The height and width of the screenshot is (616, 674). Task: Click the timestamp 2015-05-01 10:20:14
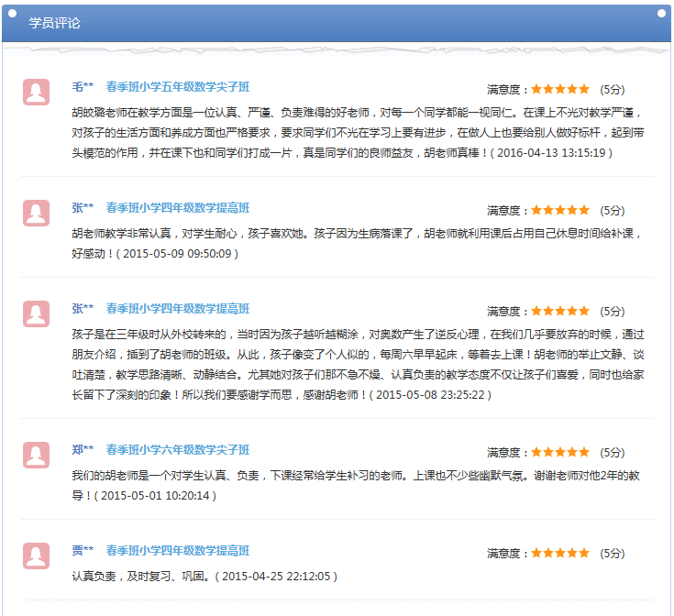tap(155, 496)
